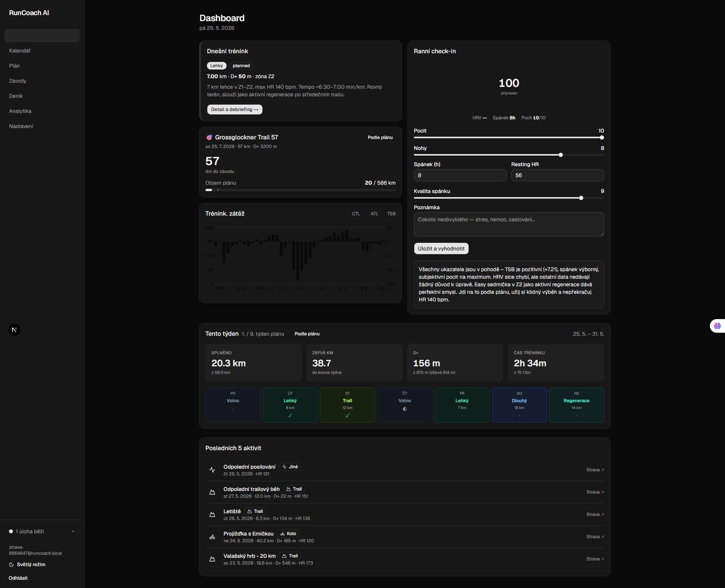The height and width of the screenshot is (588, 725).
Task: Go to Závody in the sidebar
Action: coord(42,81)
